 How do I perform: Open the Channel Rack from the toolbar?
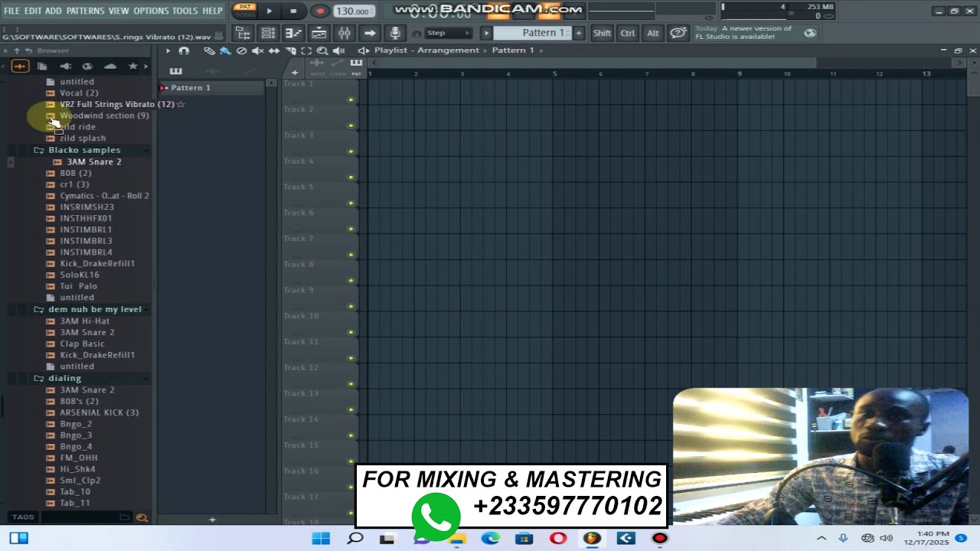click(268, 33)
